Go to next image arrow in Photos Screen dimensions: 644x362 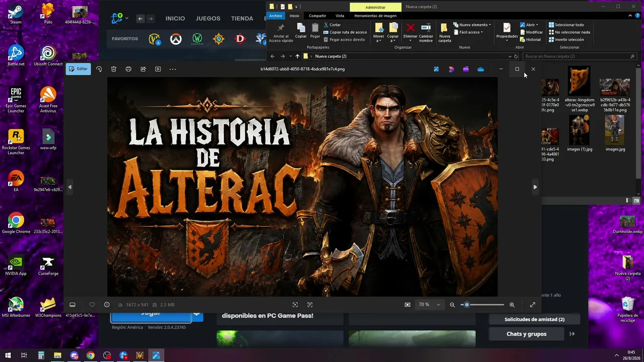tap(535, 187)
